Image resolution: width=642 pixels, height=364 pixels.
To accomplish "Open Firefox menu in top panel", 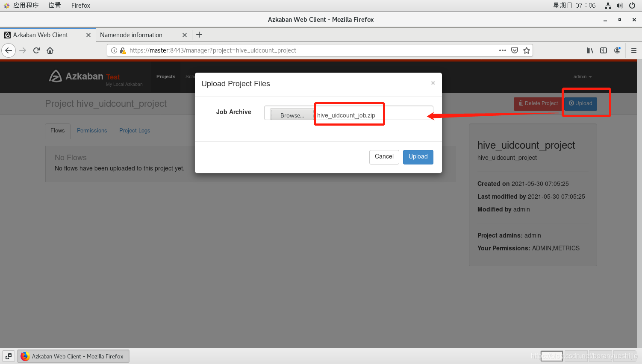I will point(81,6).
